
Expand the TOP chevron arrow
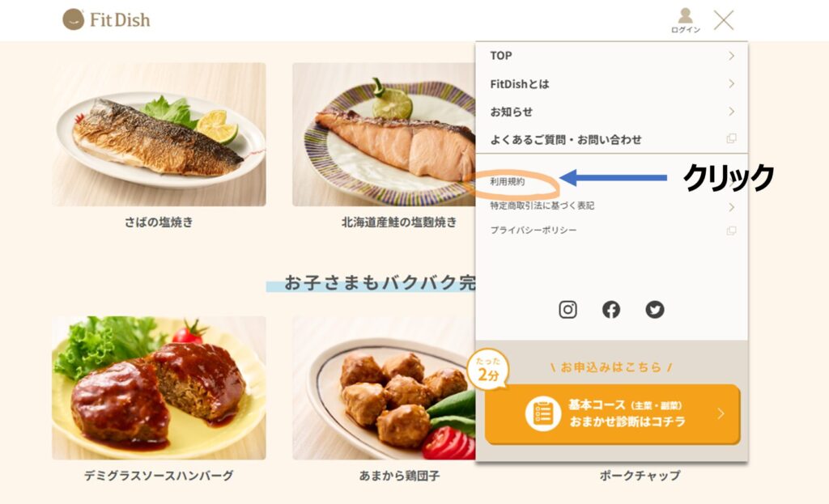(731, 56)
